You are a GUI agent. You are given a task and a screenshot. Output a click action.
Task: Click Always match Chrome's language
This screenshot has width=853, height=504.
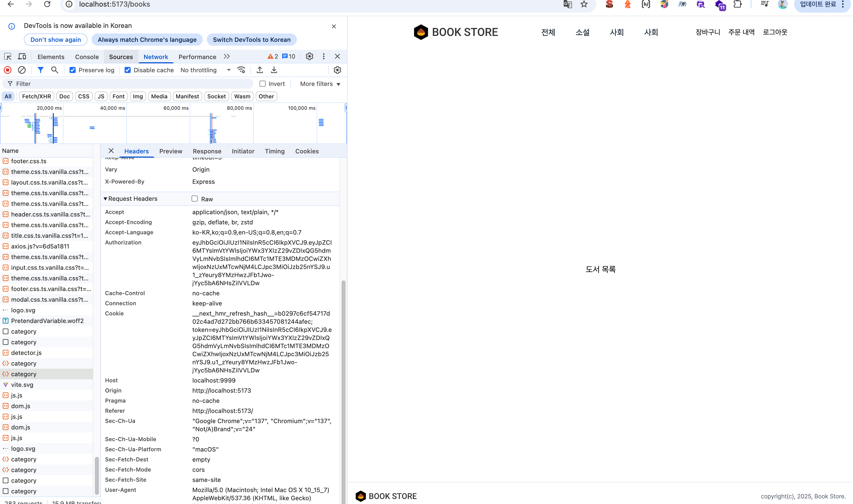tap(147, 39)
